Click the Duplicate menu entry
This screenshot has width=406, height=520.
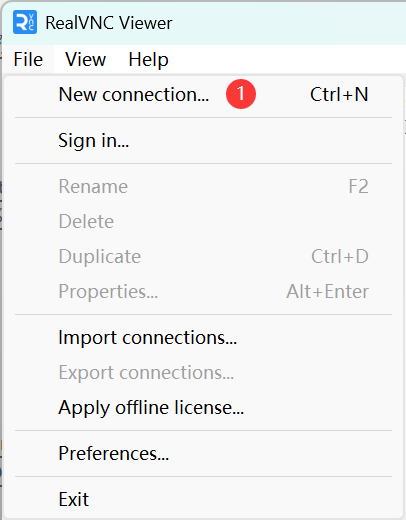203,256
